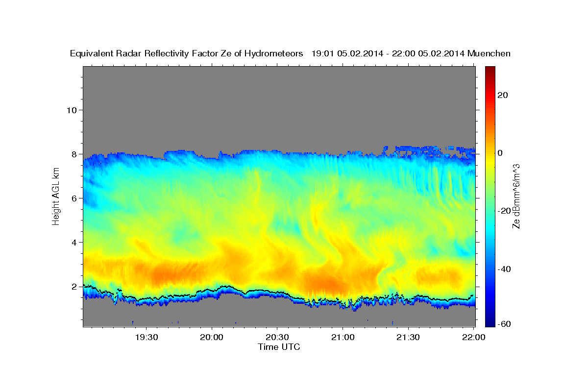
Task: Click the height tick label '2'
Action: click(73, 286)
